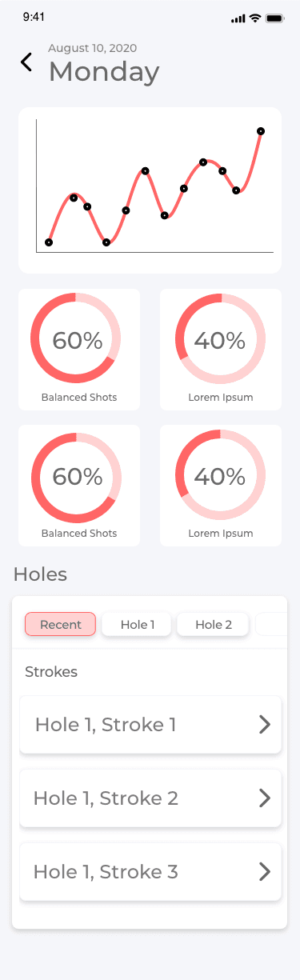Open Hole 1, Stroke 2 chevron arrow
Image resolution: width=300 pixels, height=980 pixels.
(x=265, y=798)
